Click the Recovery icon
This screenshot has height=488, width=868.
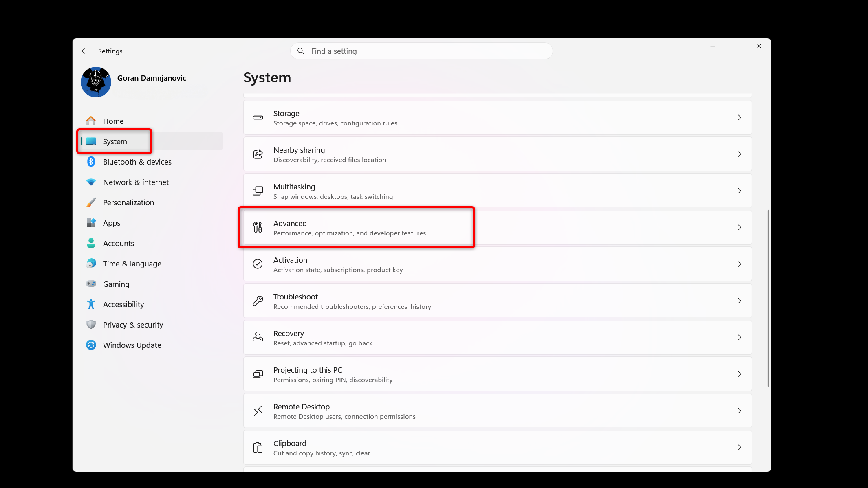[x=258, y=337]
